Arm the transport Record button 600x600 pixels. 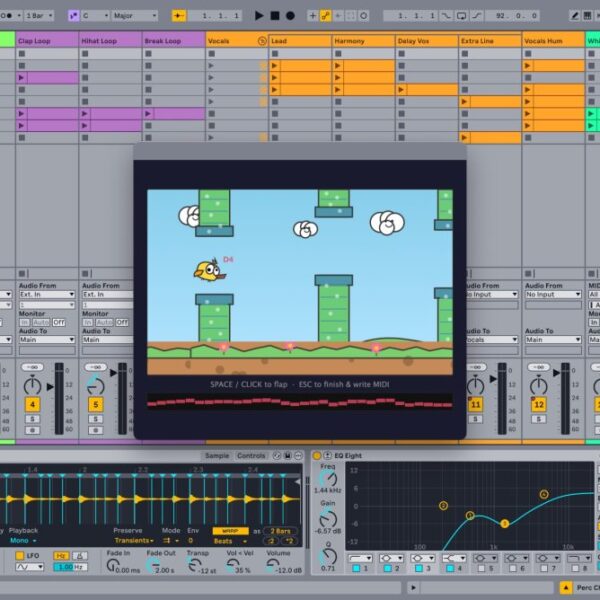pos(290,16)
